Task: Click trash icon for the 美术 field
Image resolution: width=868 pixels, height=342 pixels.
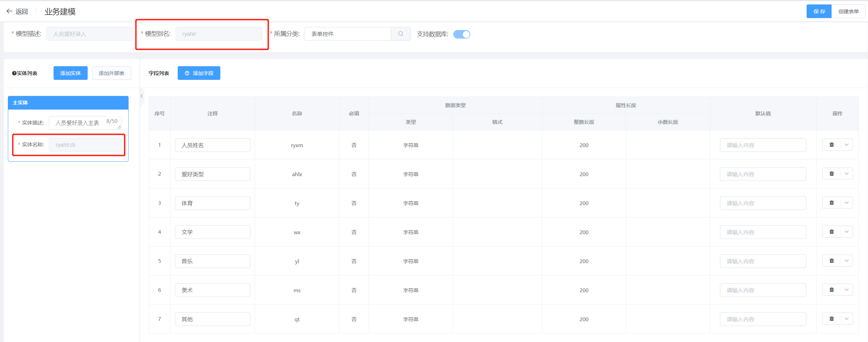Action: tap(832, 290)
